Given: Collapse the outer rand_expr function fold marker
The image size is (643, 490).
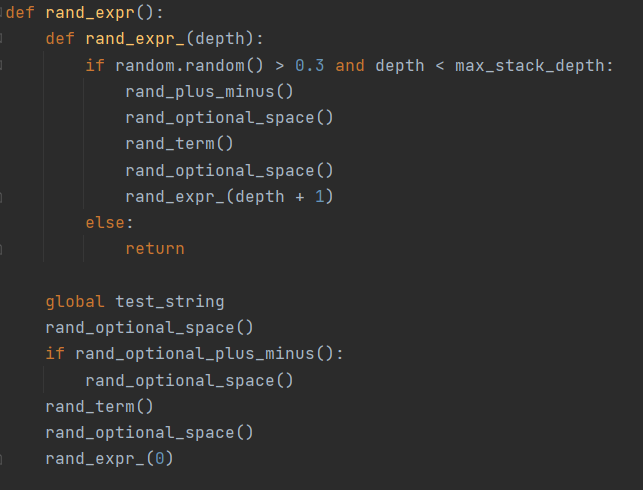Looking at the screenshot, I should tap(3, 13).
